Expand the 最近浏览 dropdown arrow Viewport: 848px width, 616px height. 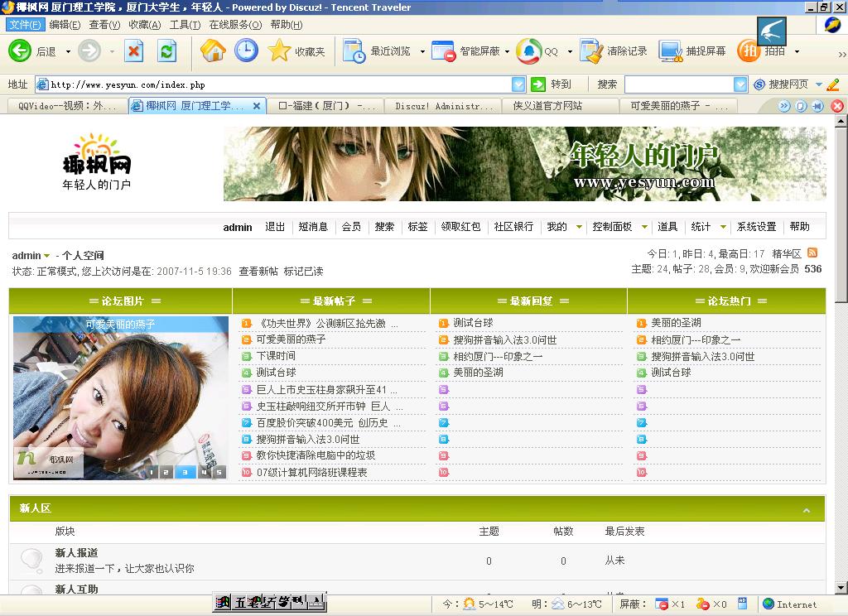point(422,52)
